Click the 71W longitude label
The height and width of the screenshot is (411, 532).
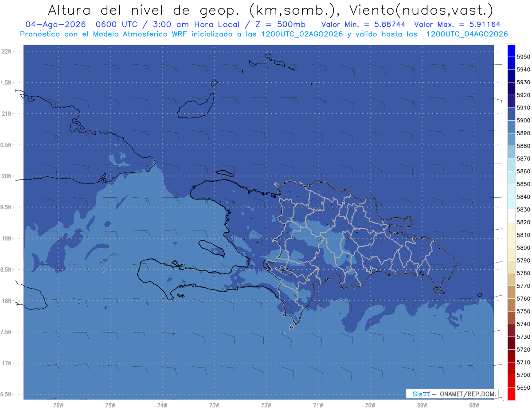(318, 405)
